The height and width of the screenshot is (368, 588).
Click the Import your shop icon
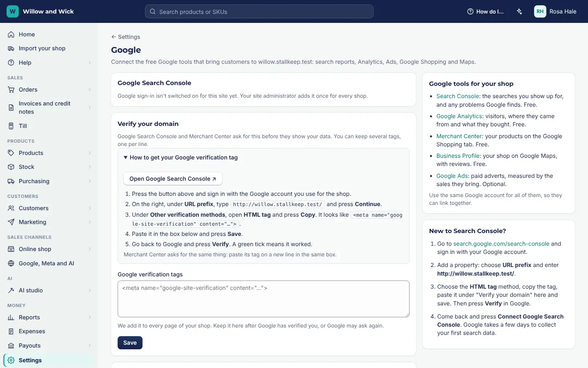click(11, 48)
